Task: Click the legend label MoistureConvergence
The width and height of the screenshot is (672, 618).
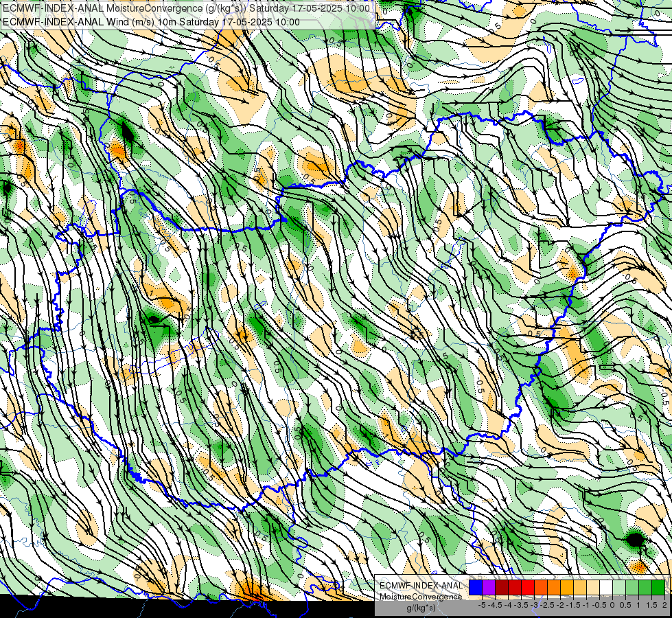Action: [x=420, y=597]
